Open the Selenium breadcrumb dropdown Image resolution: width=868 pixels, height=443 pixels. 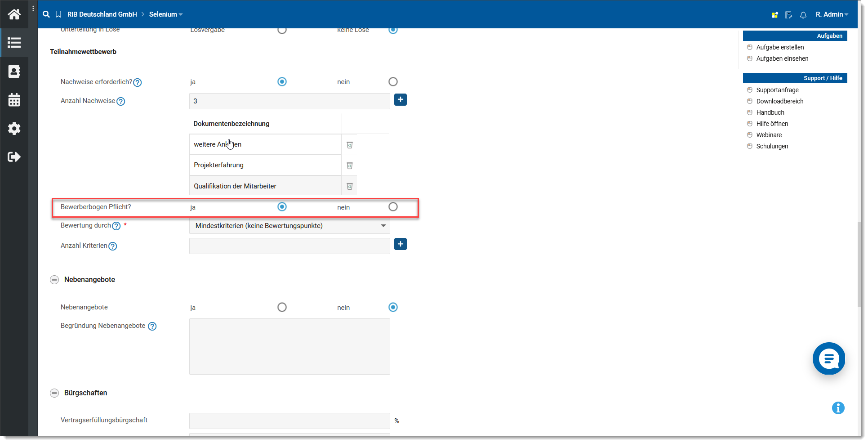pyautogui.click(x=166, y=14)
